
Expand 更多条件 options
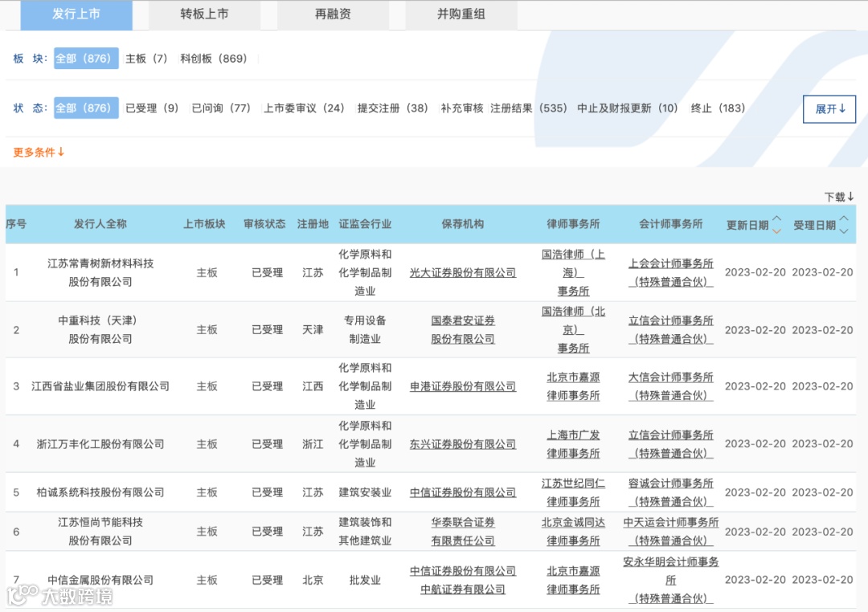pyautogui.click(x=39, y=152)
